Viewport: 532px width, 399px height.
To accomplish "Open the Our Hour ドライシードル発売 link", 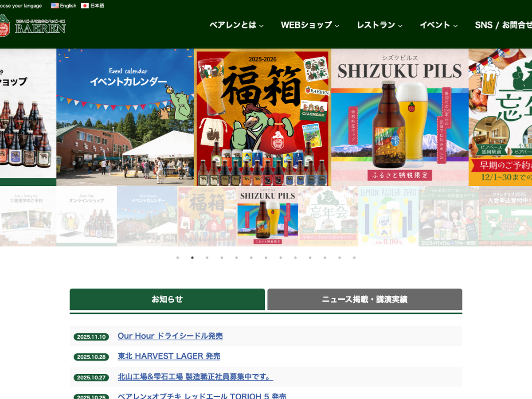I will coord(170,336).
